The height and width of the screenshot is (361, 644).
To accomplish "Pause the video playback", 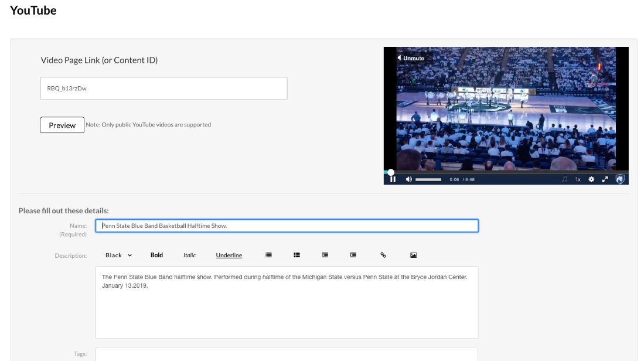I will pos(393,179).
